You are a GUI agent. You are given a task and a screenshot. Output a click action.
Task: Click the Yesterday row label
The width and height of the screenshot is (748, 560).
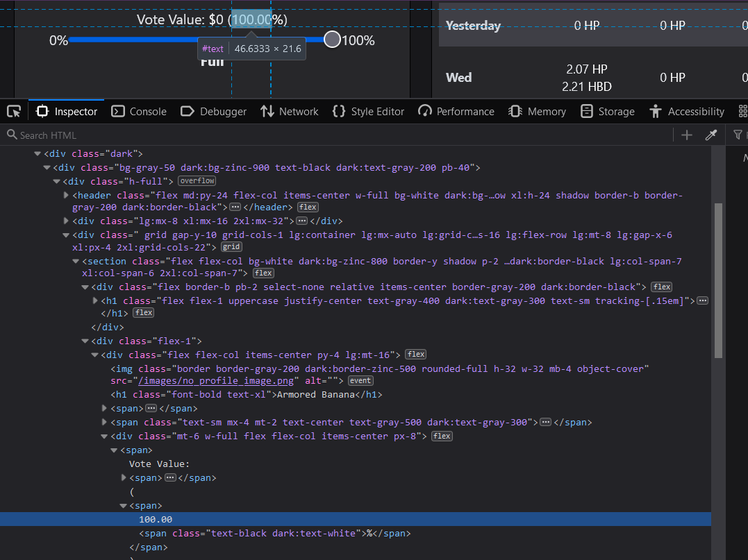(473, 26)
